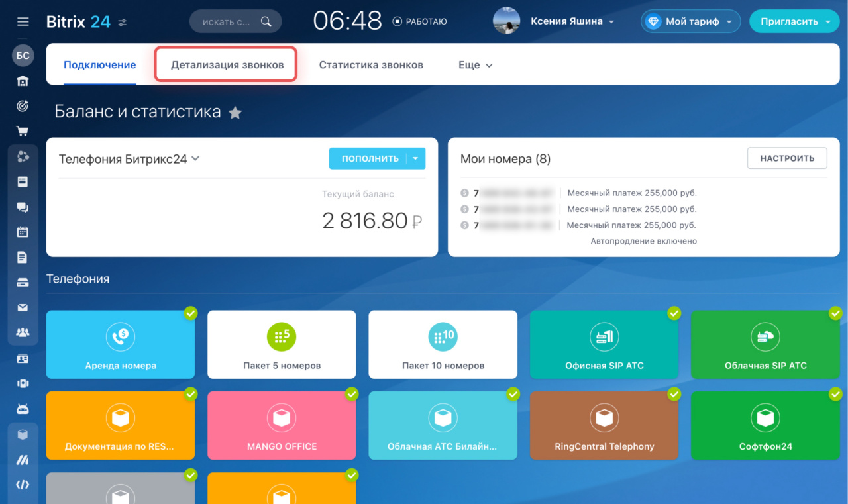This screenshot has height=504, width=848.
Task: Click Ксения Яшина's profile photo
Action: 506,21
